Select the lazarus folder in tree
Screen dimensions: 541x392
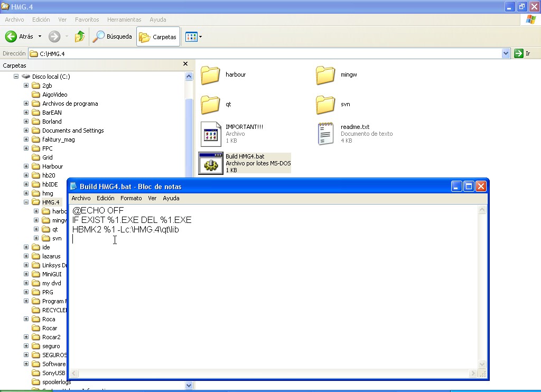tap(51, 256)
